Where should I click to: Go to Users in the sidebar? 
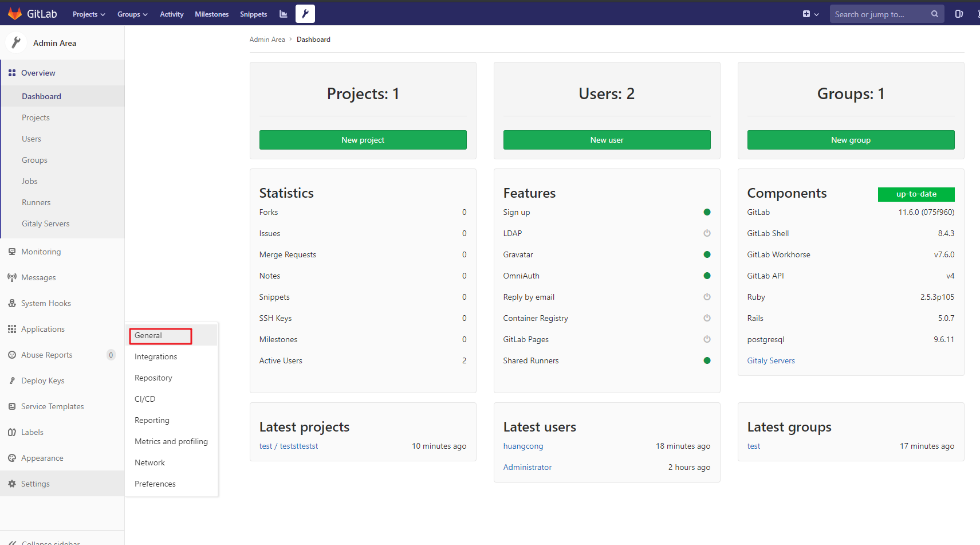pos(62,139)
